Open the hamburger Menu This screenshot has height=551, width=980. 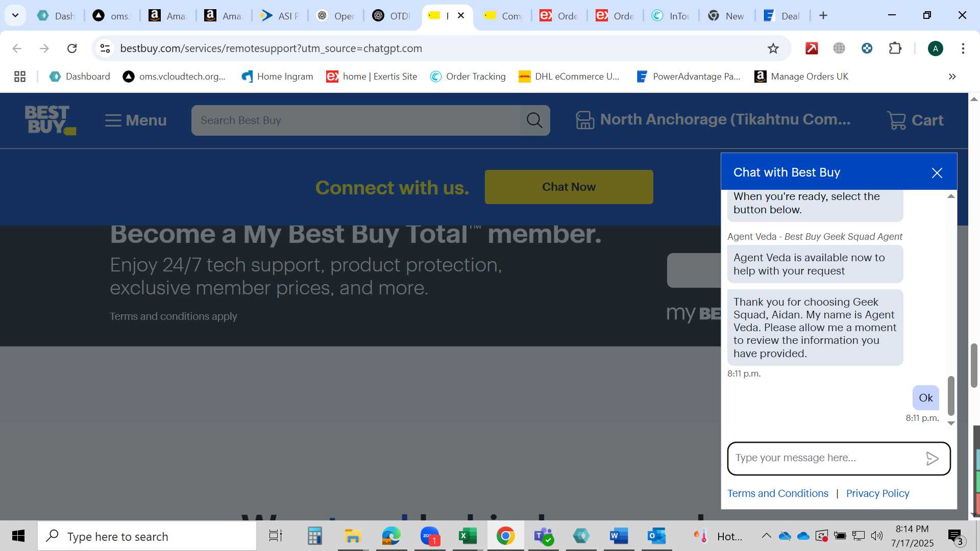(136, 120)
